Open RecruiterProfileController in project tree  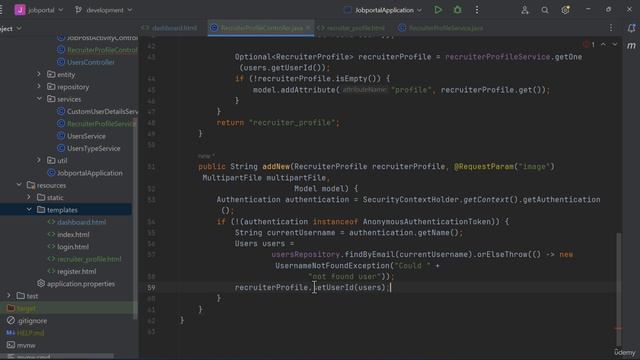[97, 50]
